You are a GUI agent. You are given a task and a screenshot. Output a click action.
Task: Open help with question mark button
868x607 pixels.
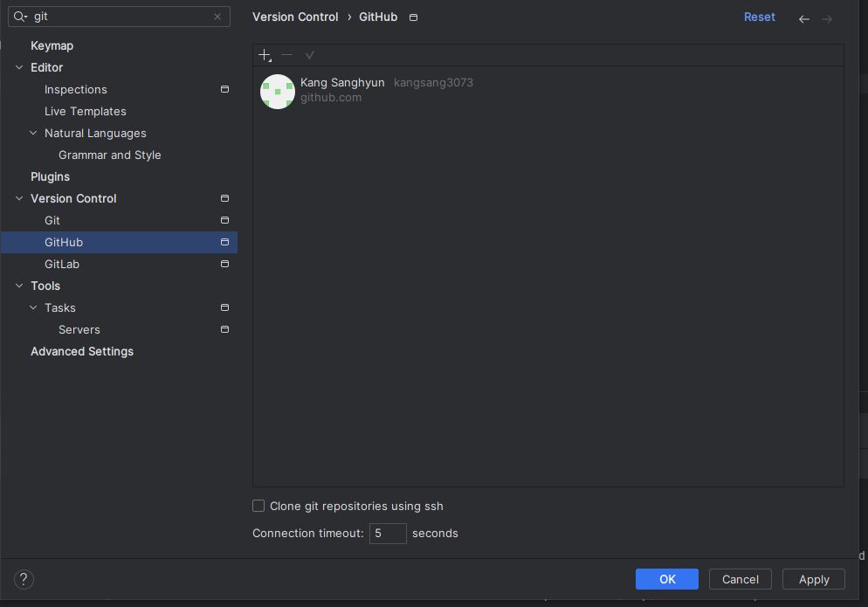click(24, 579)
